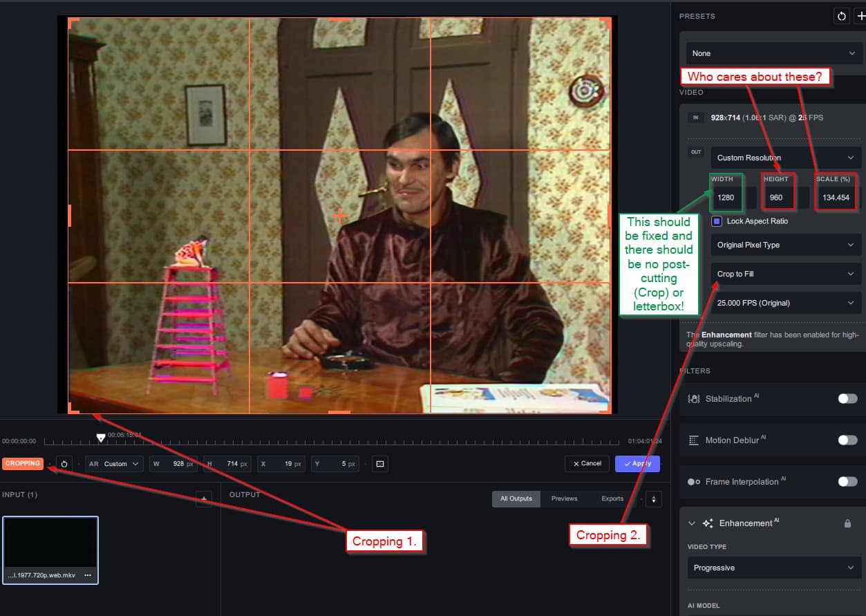Uncheck Lock Aspect Ratio
The height and width of the screenshot is (616, 866).
717,221
